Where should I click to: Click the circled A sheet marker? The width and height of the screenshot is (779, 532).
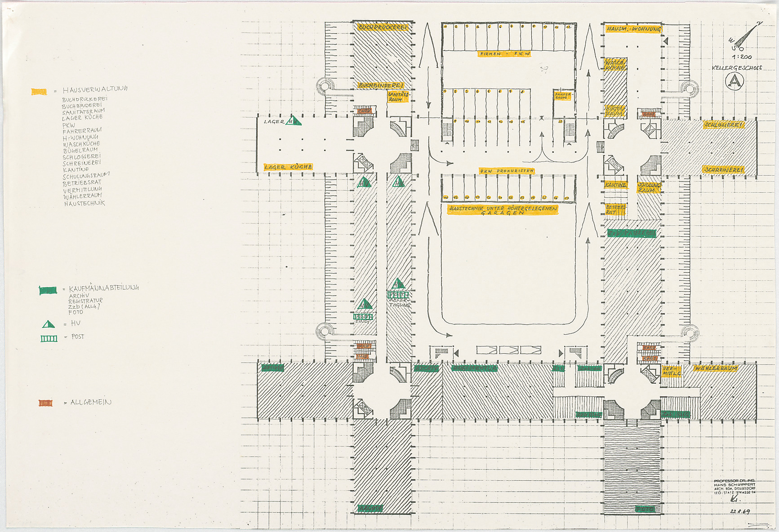click(734, 81)
